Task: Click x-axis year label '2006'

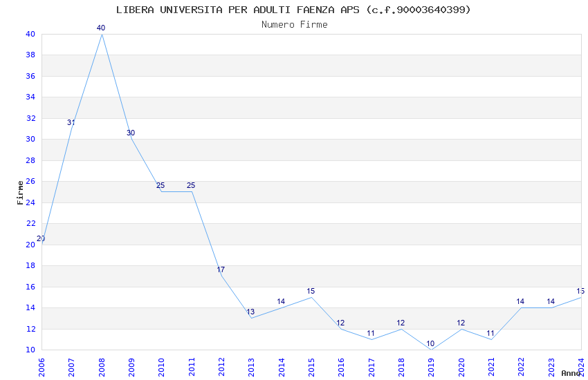Action: [x=42, y=367]
